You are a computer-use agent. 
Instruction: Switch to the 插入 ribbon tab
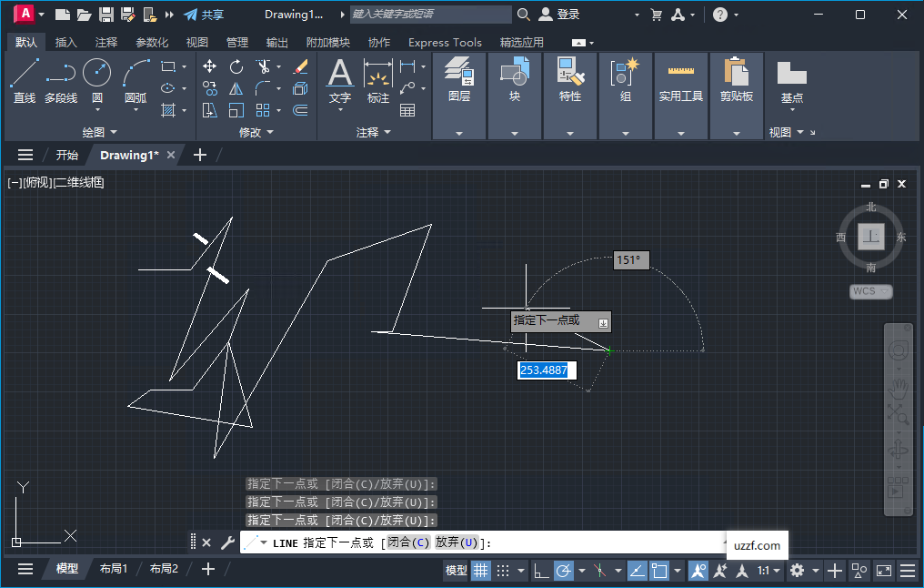click(66, 42)
